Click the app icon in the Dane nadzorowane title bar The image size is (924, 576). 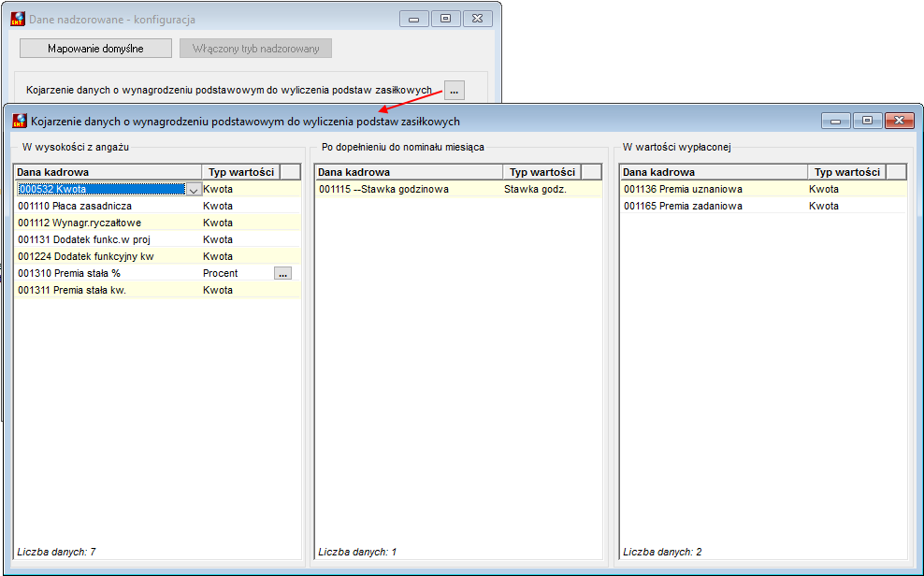[19, 19]
